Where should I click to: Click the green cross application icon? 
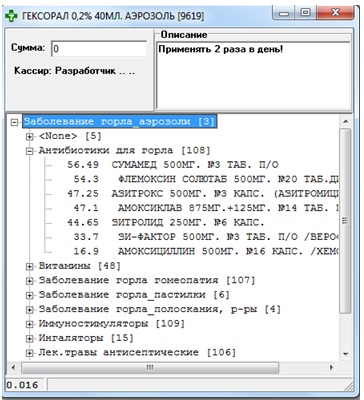coord(12,16)
